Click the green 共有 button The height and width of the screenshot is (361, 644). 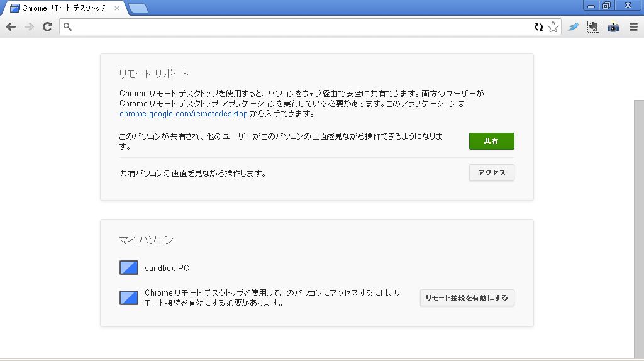click(492, 142)
